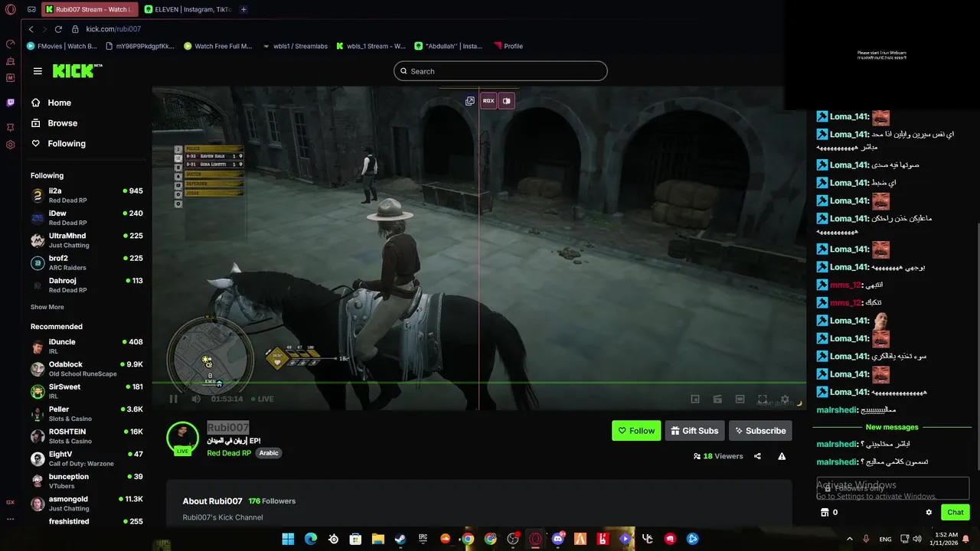Viewport: 980px width, 551px height.
Task: Open chat settings gear
Action: [929, 513]
